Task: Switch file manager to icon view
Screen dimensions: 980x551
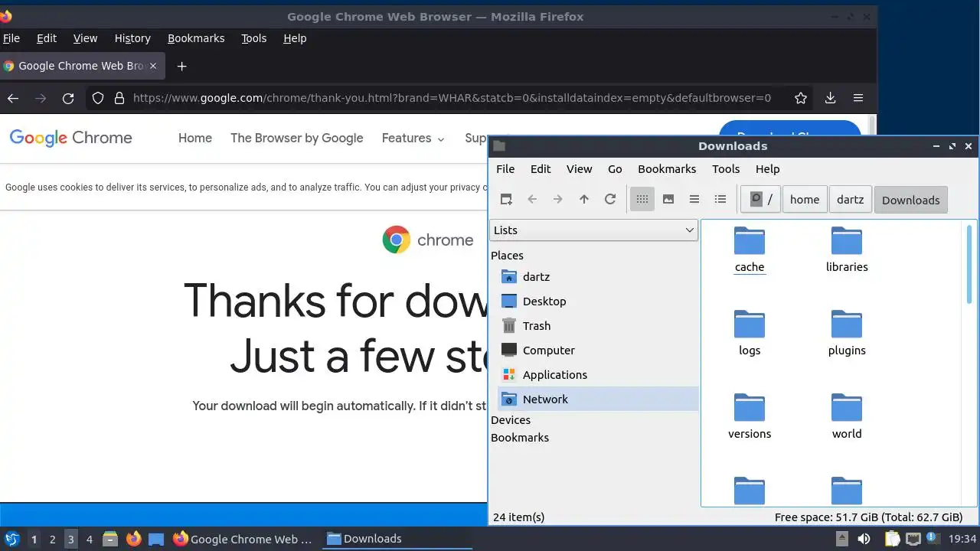Action: (642, 199)
